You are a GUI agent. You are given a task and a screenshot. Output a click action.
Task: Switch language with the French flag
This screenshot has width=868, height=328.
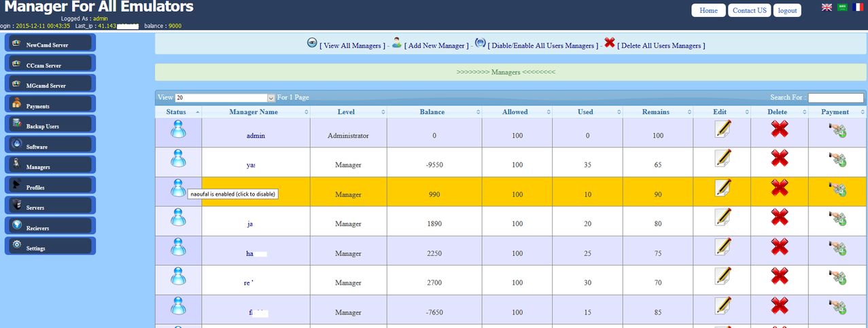coord(859,7)
